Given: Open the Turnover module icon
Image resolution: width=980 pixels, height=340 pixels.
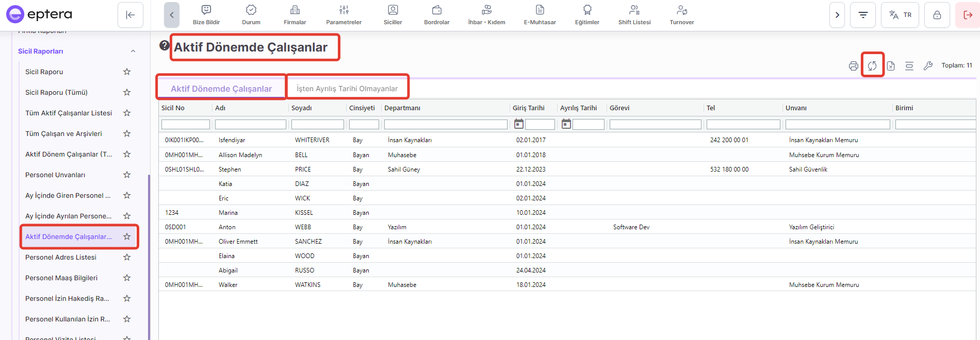Looking at the screenshot, I should point(681,15).
